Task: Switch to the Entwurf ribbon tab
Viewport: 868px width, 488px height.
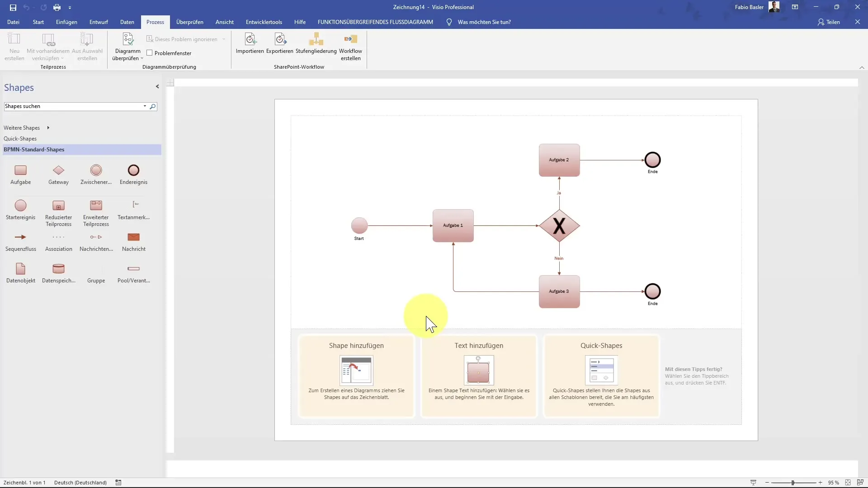Action: pyautogui.click(x=99, y=22)
